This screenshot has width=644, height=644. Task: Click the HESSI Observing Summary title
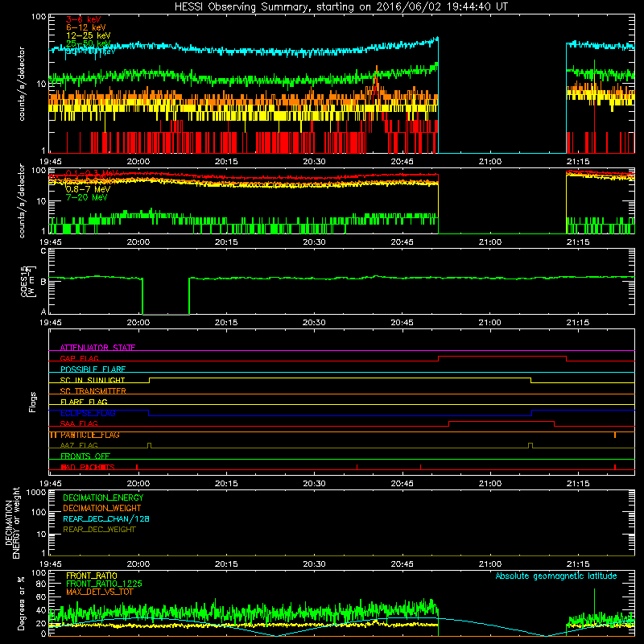pos(341,6)
